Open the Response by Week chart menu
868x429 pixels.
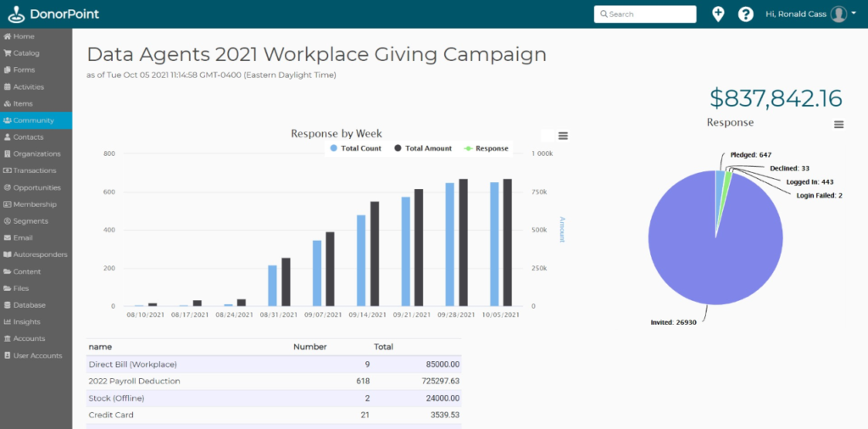coord(563,136)
